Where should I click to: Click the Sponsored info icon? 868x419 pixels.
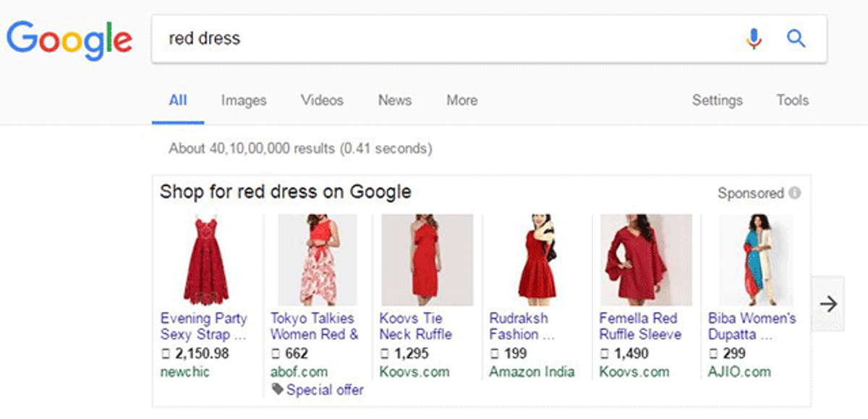(x=795, y=193)
